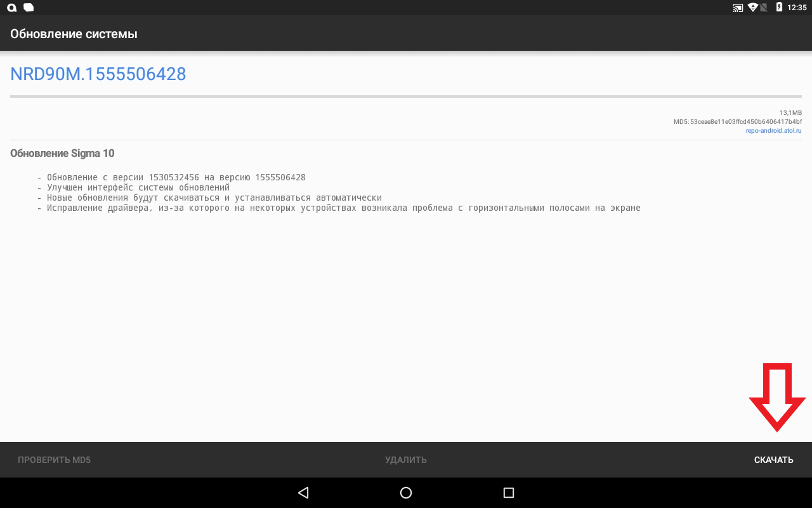Tap the SIM signal status icon
812x508 pixels.
[764, 8]
